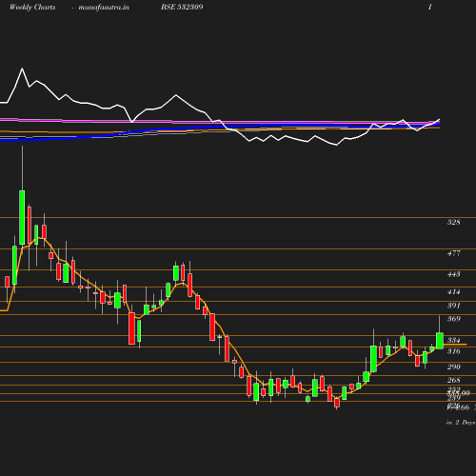Click the 290 price level label
The width and height of the screenshot is (476, 476).
[x=453, y=367]
